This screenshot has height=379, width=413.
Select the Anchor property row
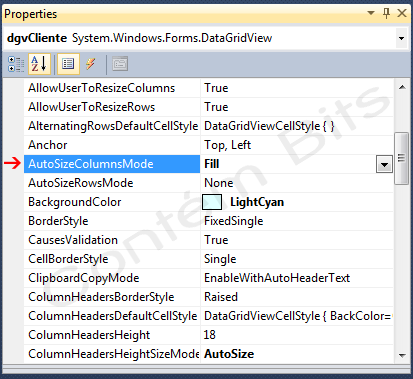pyautogui.click(x=112, y=145)
